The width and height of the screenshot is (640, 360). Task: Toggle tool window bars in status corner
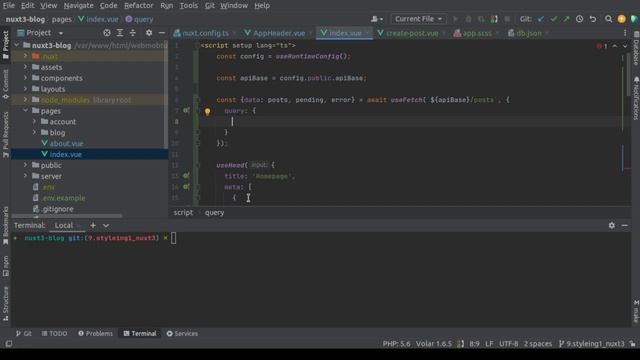pyautogui.click(x=9, y=344)
